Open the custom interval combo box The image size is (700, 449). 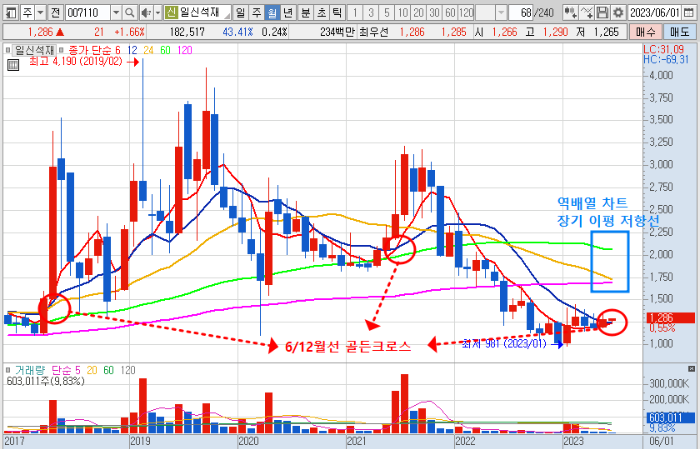(491, 12)
